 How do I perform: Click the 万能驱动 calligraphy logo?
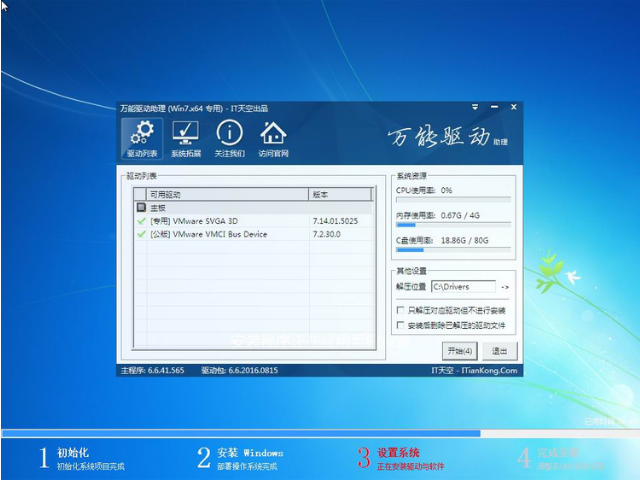pos(447,137)
